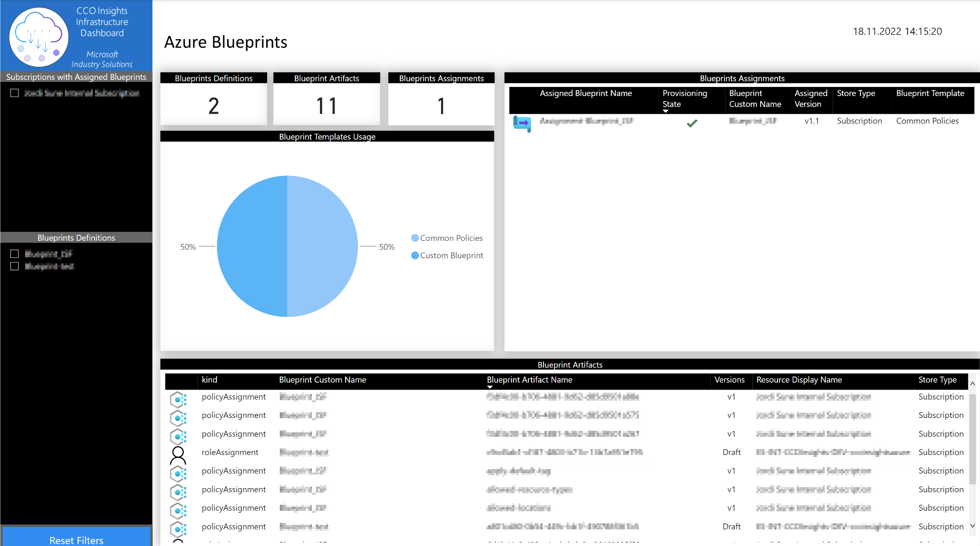The width and height of the screenshot is (980, 546).
Task: Click the roleAssignment kind cell
Action: coord(230,452)
